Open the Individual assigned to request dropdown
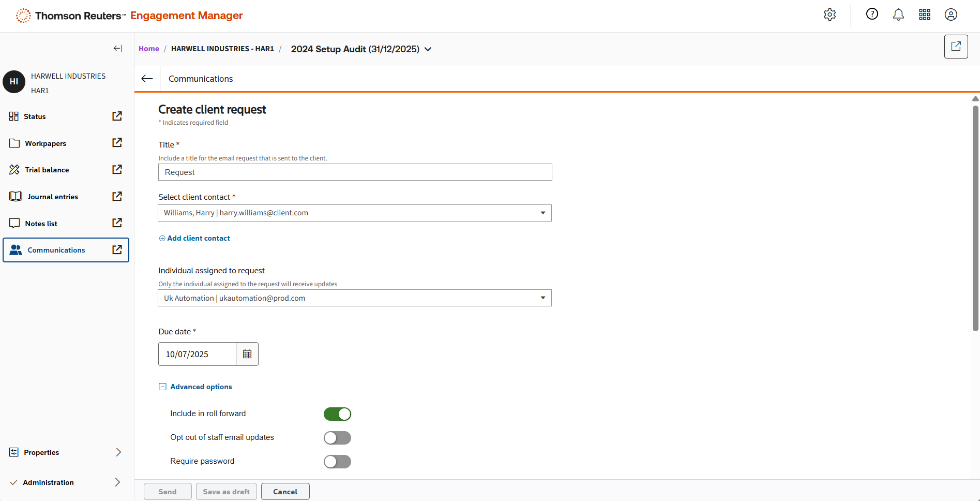This screenshot has width=980, height=501. click(355, 298)
